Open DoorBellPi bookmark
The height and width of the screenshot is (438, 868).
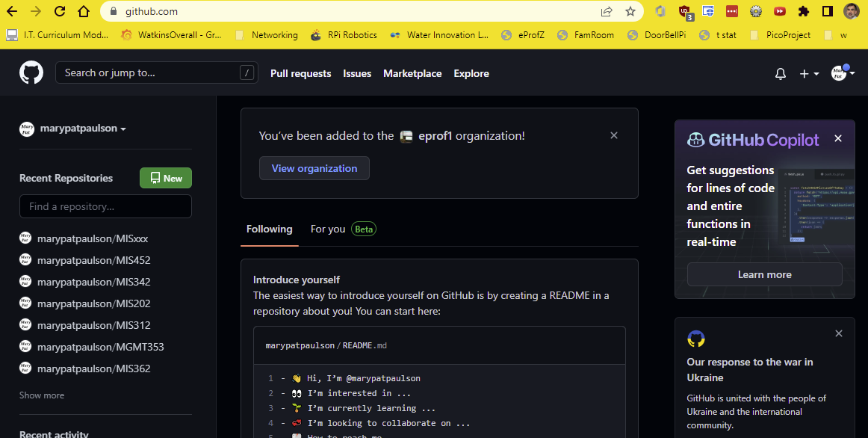(x=657, y=35)
